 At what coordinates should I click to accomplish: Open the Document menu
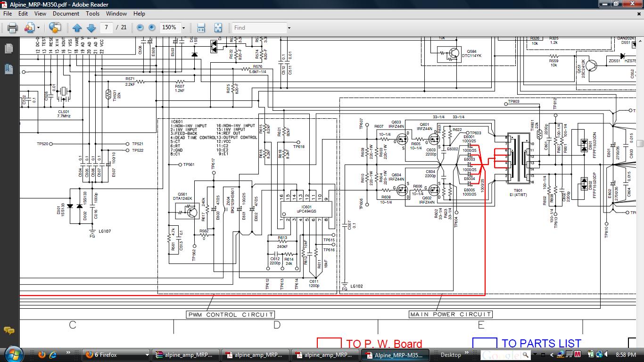click(66, 14)
